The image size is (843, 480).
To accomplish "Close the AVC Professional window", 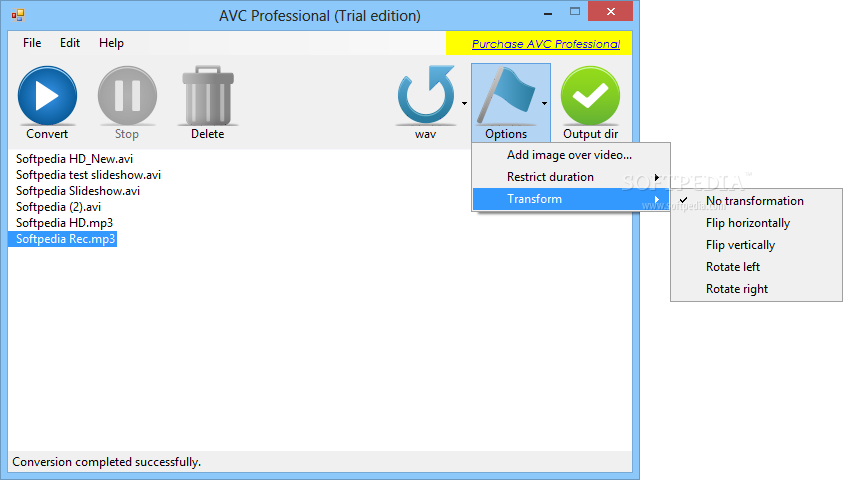I will (x=610, y=11).
